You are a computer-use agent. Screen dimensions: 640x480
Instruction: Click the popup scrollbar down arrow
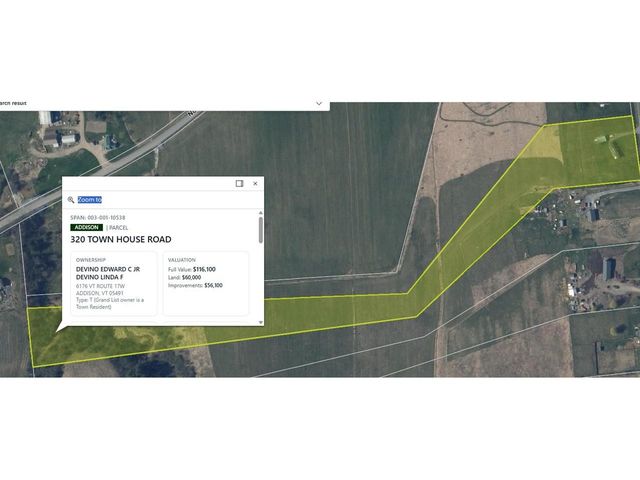(x=261, y=322)
